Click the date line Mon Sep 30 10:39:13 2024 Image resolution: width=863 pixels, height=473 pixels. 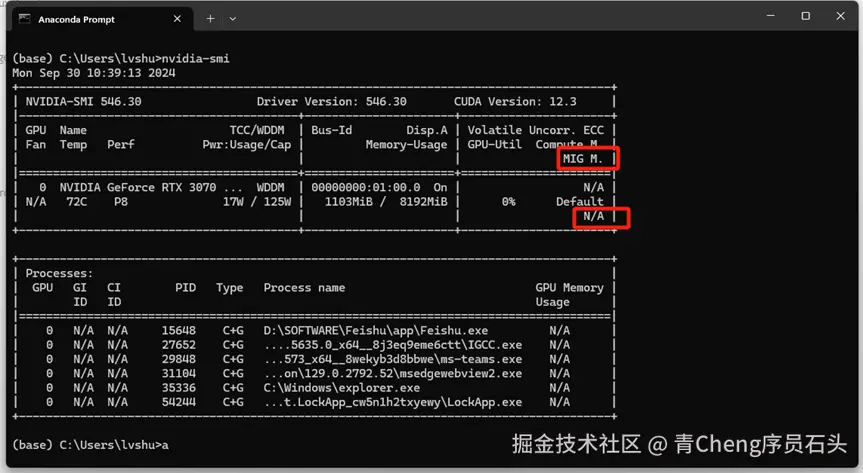(94, 73)
